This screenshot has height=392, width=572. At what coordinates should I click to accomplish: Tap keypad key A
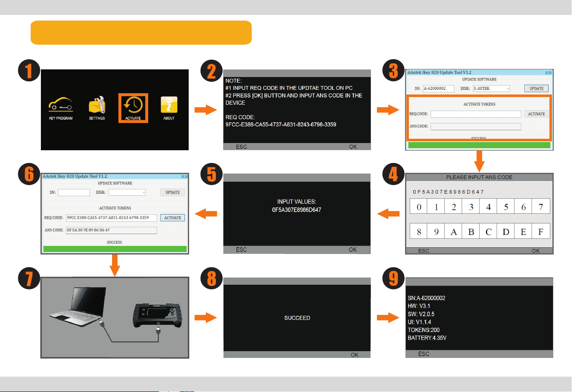click(x=454, y=232)
